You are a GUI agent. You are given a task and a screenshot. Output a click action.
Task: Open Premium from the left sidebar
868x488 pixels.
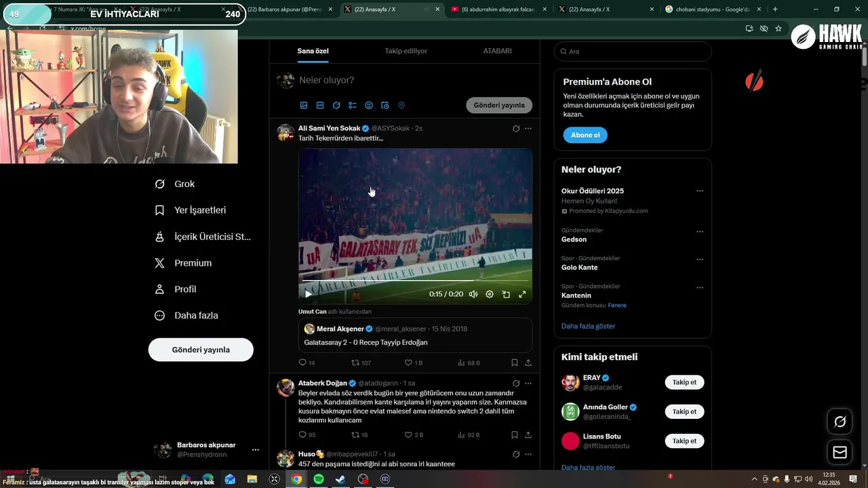tap(183, 263)
